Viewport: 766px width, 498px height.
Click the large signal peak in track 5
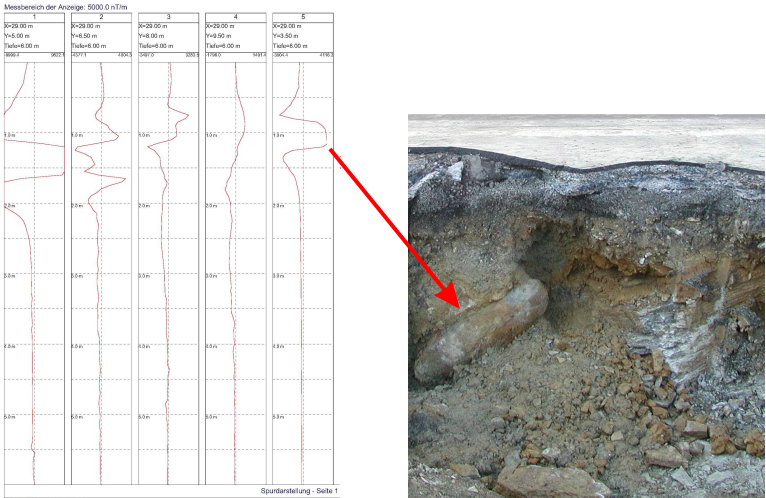coord(326,146)
